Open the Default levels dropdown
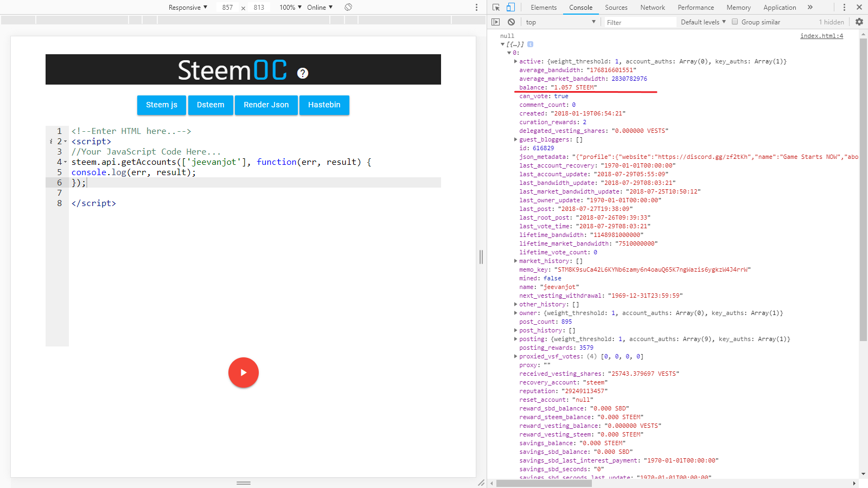This screenshot has height=488, width=868. (703, 22)
